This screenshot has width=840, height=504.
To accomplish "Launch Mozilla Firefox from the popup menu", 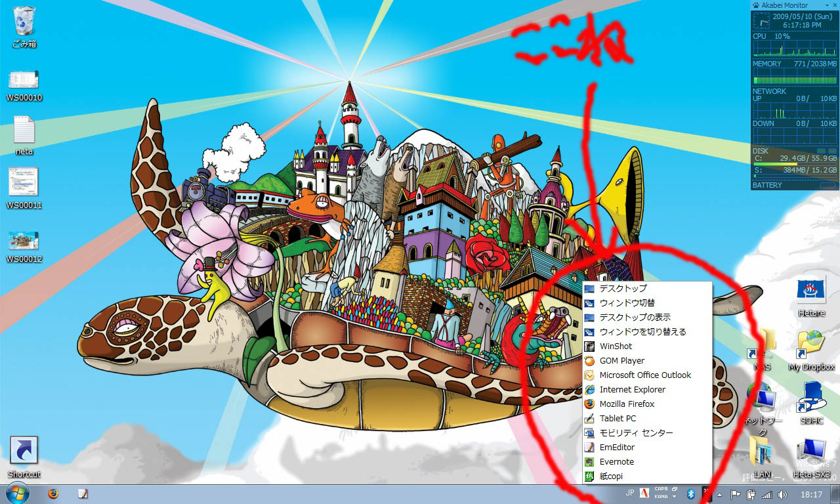I will pos(647,404).
